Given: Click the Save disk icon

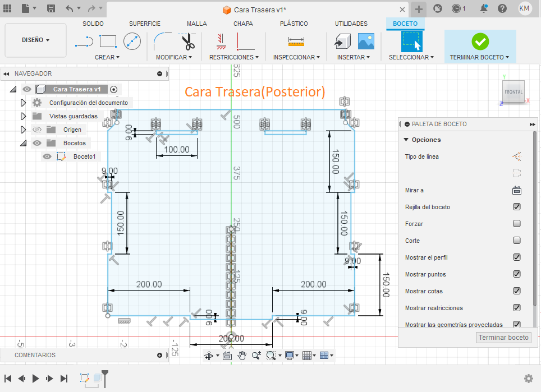Looking at the screenshot, I should pos(51,8).
